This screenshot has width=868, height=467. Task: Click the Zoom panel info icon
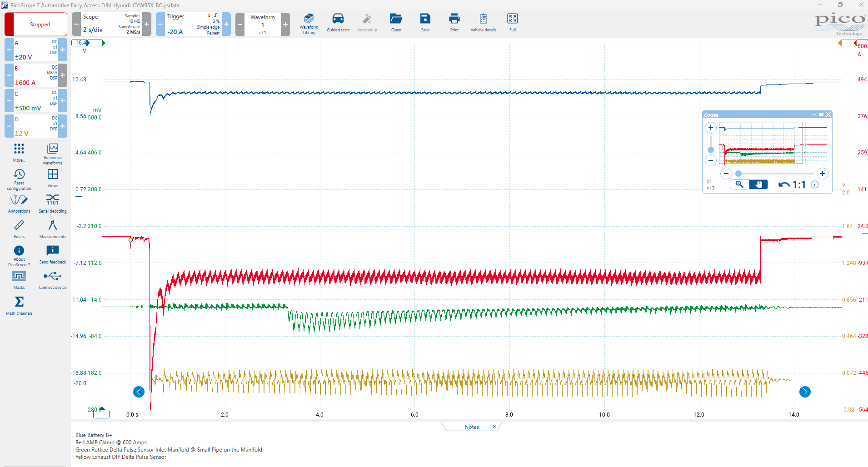[x=815, y=184]
